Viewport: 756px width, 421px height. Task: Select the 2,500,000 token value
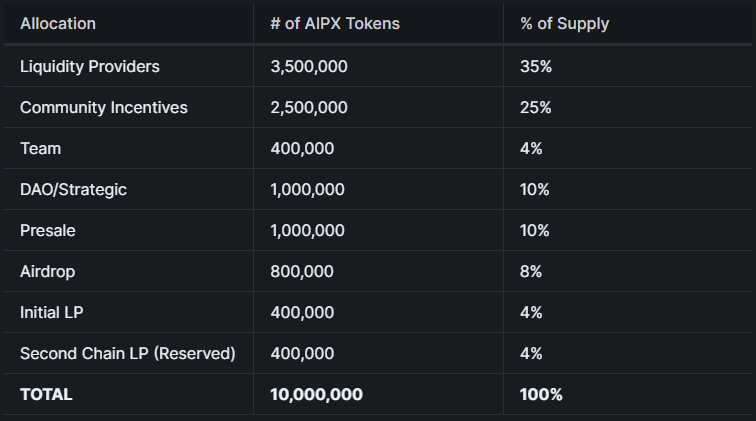309,108
